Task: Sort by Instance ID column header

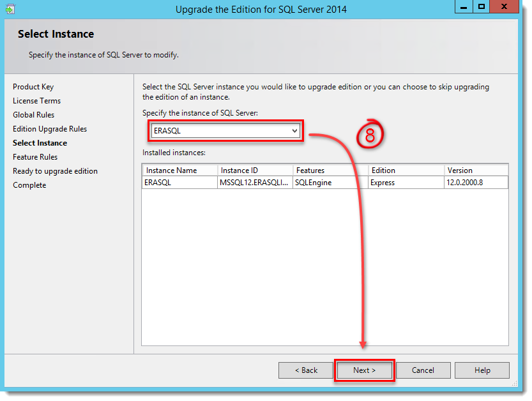Action: (255, 170)
